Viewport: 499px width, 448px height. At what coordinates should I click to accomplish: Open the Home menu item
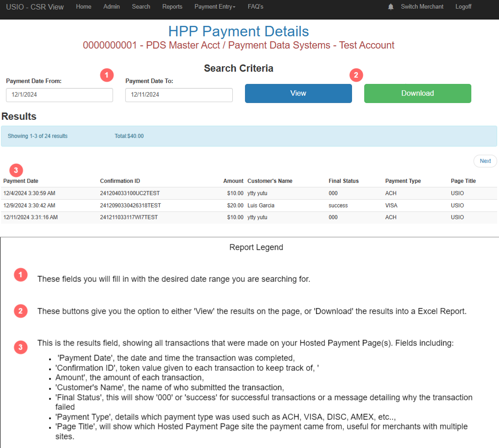click(84, 7)
